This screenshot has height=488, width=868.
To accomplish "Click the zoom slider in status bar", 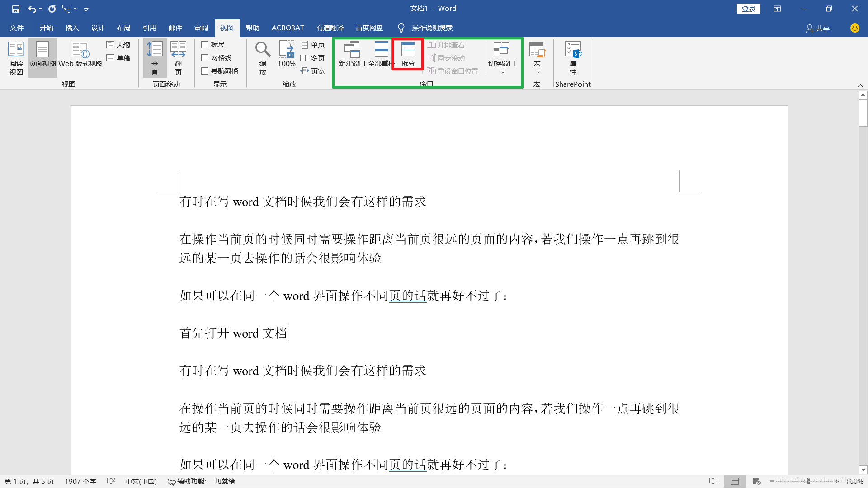I will click(x=808, y=481).
